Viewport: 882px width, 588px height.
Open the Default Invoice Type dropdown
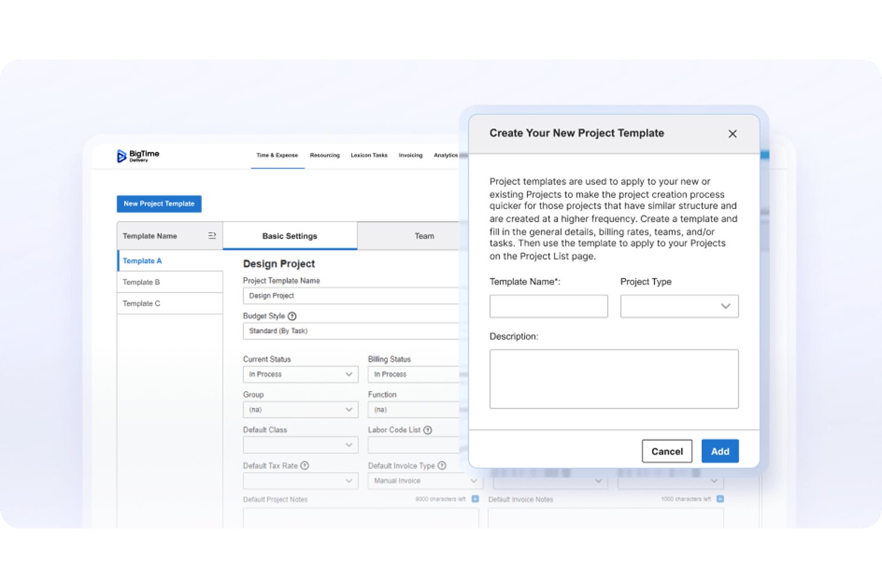click(425, 481)
